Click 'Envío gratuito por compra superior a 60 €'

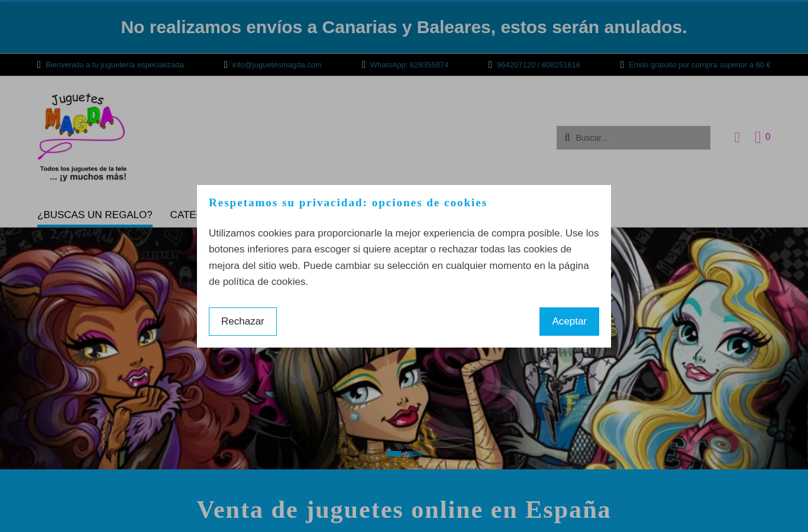700,65
